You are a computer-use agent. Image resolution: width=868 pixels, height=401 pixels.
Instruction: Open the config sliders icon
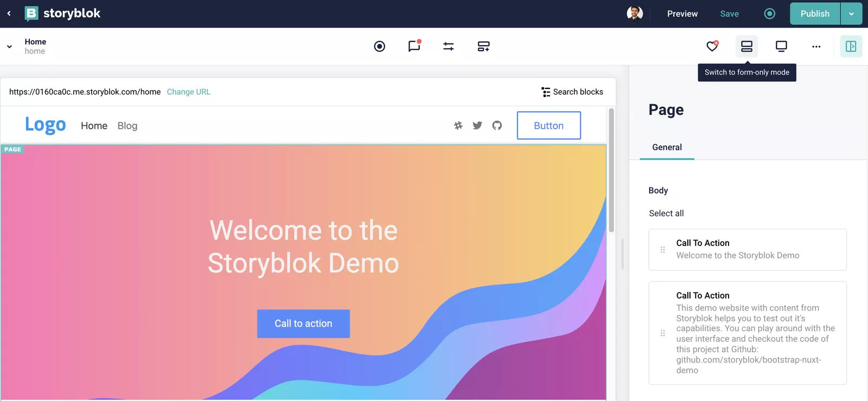[449, 47]
